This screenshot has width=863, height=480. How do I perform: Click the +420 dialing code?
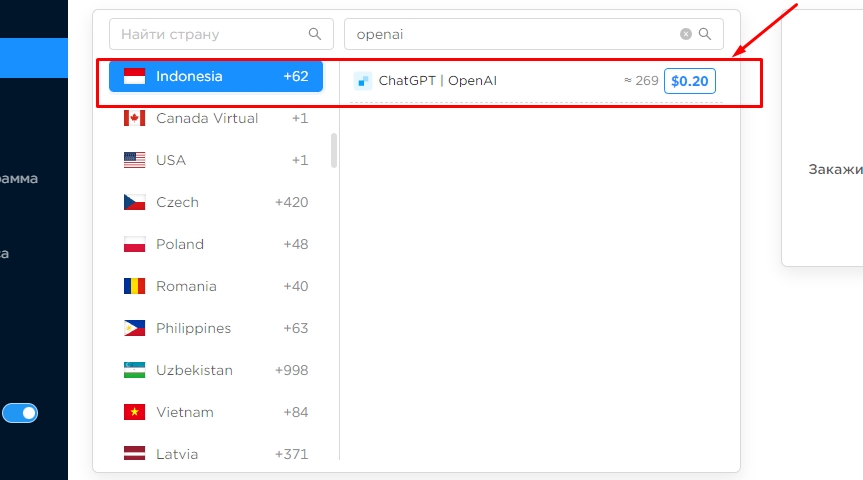[x=292, y=202]
